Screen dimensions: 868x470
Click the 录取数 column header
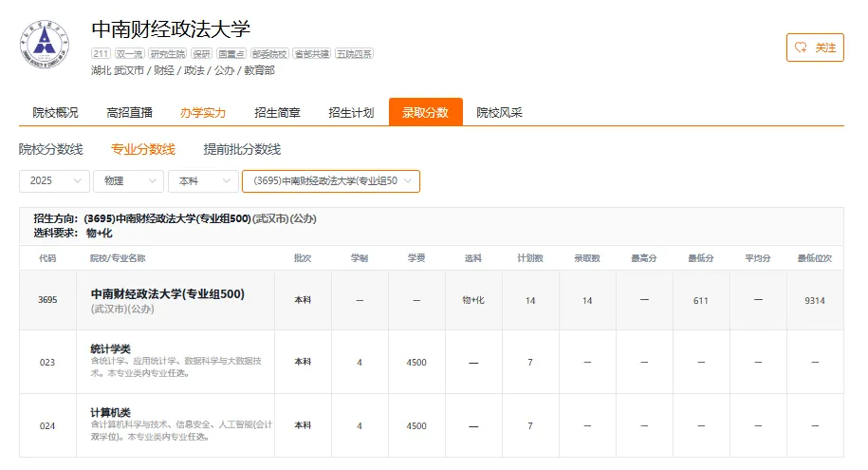coord(587,258)
